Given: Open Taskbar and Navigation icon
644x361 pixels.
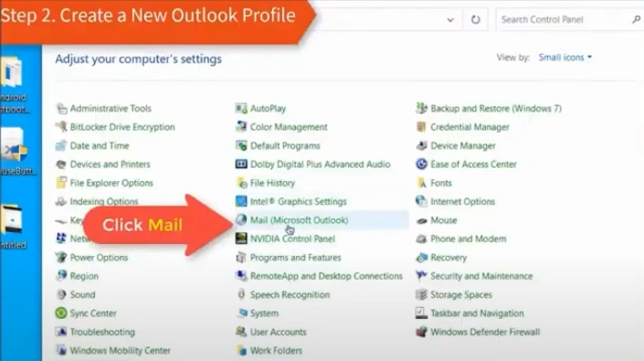Looking at the screenshot, I should 421,313.
